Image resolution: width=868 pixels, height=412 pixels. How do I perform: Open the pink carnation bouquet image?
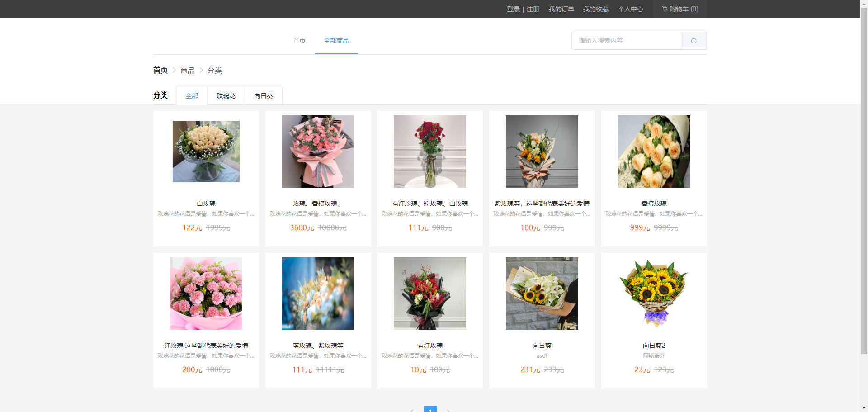pyautogui.click(x=206, y=294)
